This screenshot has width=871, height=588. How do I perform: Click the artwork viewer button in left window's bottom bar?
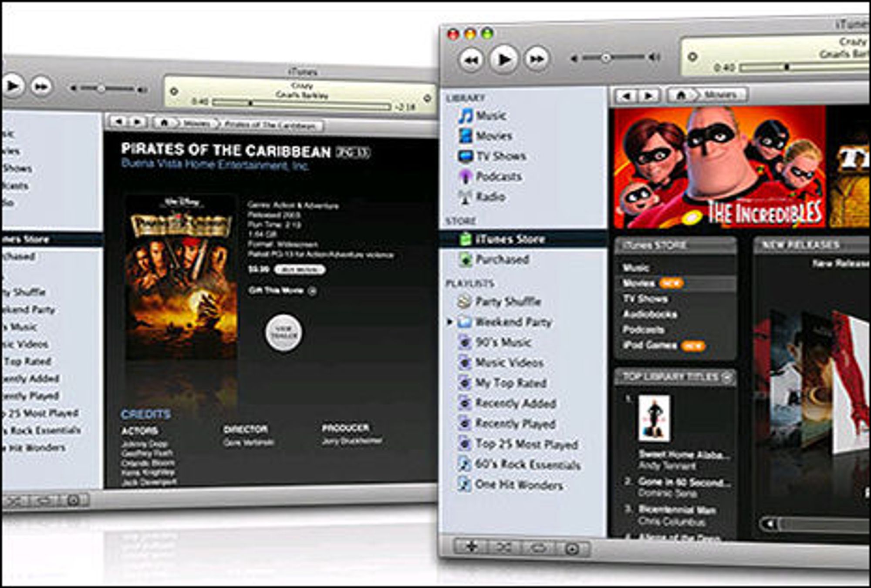tap(74, 500)
